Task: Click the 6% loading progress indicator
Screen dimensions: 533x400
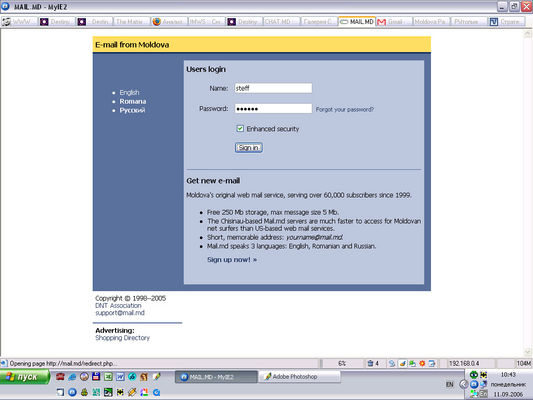Action: click(x=342, y=363)
